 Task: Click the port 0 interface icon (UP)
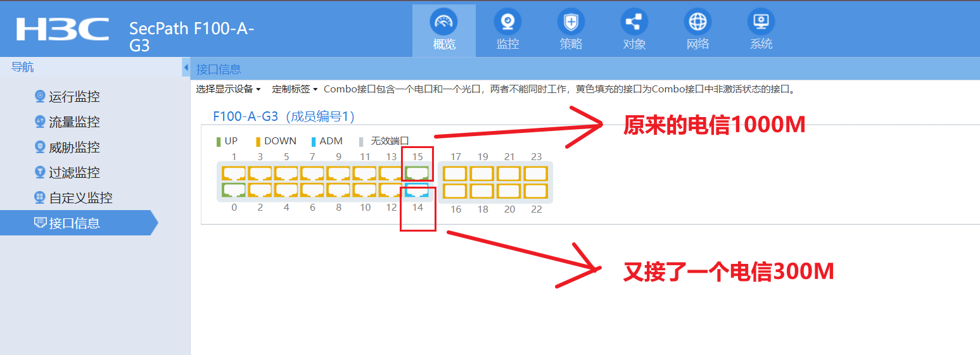tap(234, 190)
